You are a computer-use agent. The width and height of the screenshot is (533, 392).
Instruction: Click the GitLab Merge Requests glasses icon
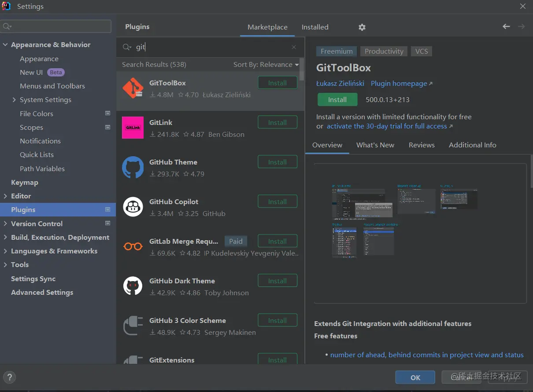coord(133,246)
